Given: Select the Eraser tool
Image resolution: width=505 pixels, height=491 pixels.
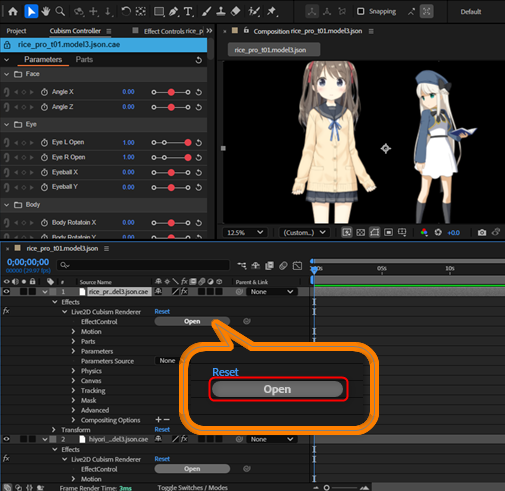Looking at the screenshot, I should 235,12.
